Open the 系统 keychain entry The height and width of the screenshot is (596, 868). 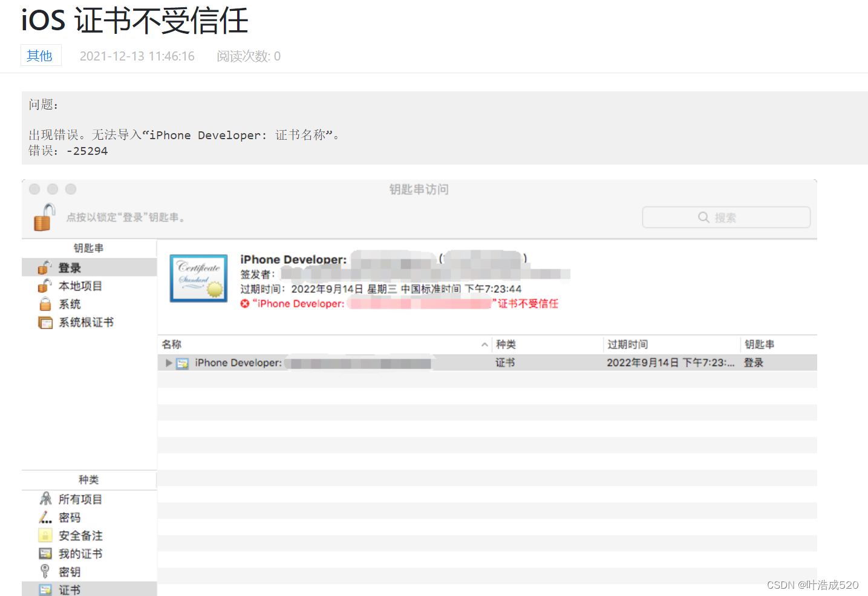click(89, 304)
